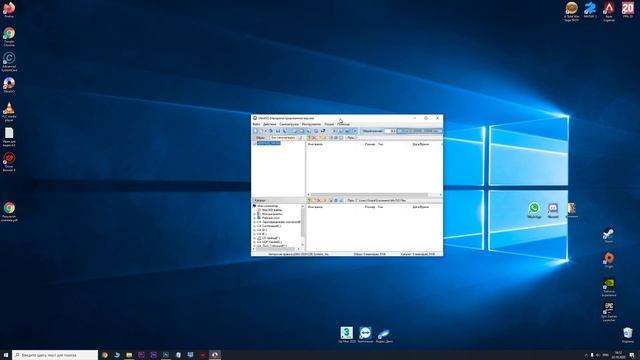This screenshot has width=640, height=360.
Task: Expand the HDD привод drive node
Action: 254,242
